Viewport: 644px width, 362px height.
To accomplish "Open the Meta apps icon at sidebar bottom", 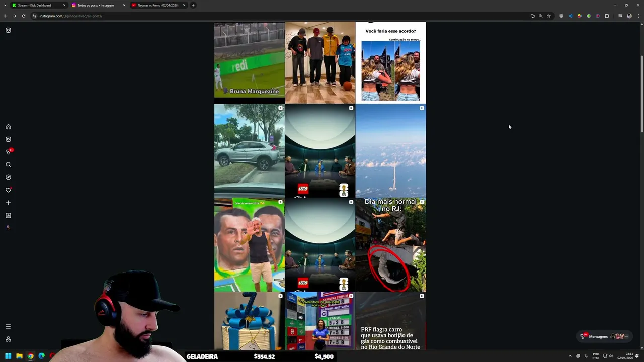I will pos(8,339).
